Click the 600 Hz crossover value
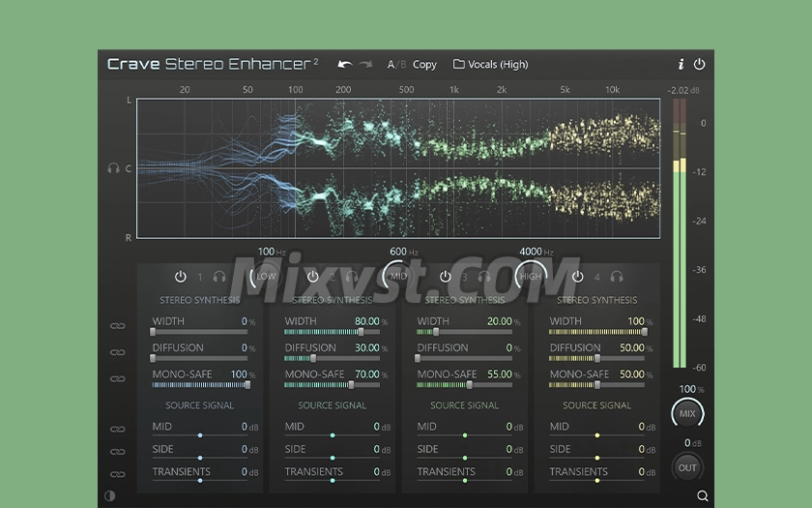Image resolution: width=812 pixels, height=508 pixels. pos(404,252)
